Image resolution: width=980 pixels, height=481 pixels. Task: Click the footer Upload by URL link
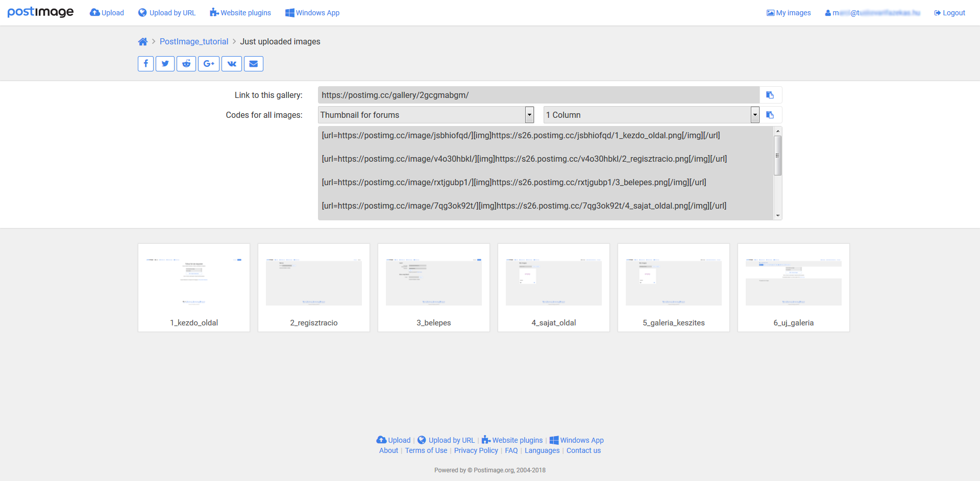click(x=446, y=440)
